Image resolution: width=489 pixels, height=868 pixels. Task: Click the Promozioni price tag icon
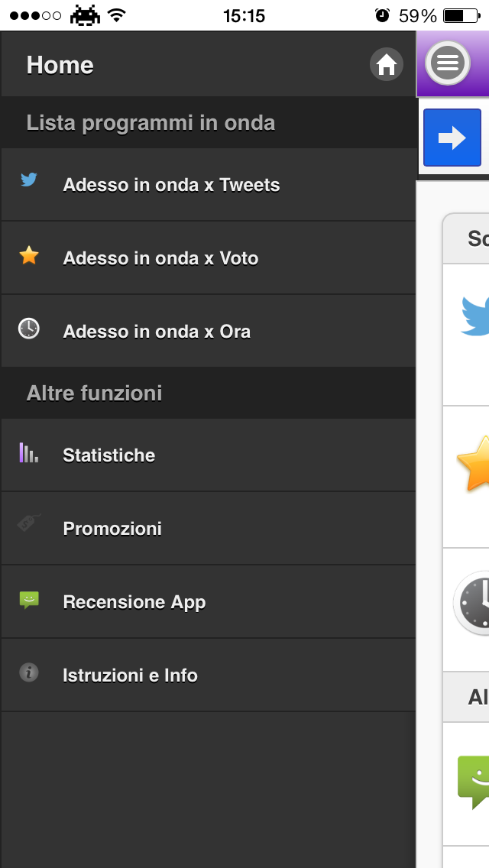(x=29, y=523)
